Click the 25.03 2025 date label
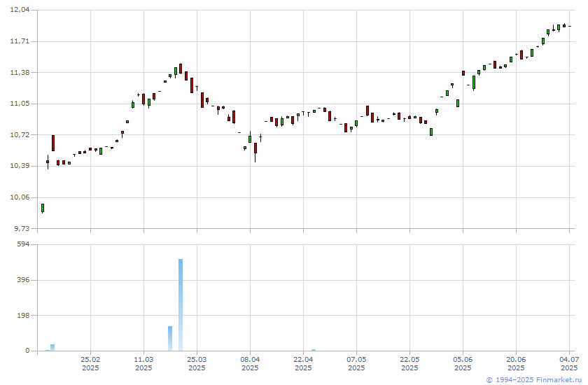The width and height of the screenshot is (588, 385). tap(197, 363)
